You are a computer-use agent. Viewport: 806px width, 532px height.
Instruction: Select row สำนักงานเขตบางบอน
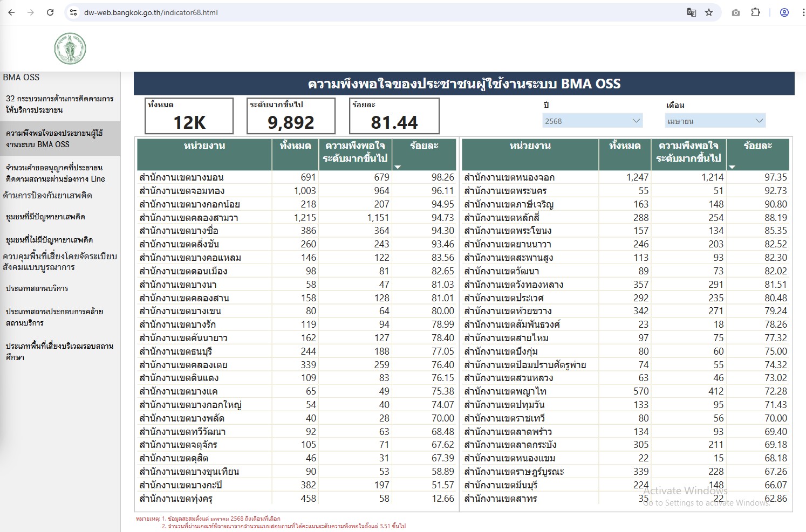pos(297,177)
